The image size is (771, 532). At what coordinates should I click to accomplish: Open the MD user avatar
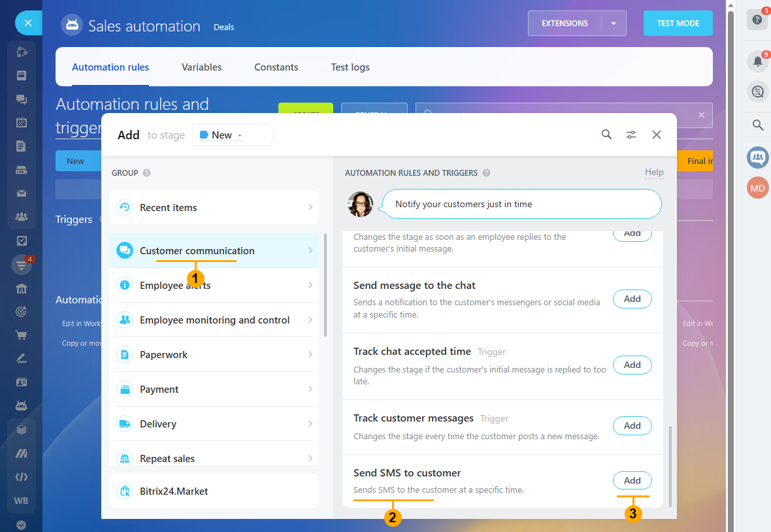tap(758, 188)
